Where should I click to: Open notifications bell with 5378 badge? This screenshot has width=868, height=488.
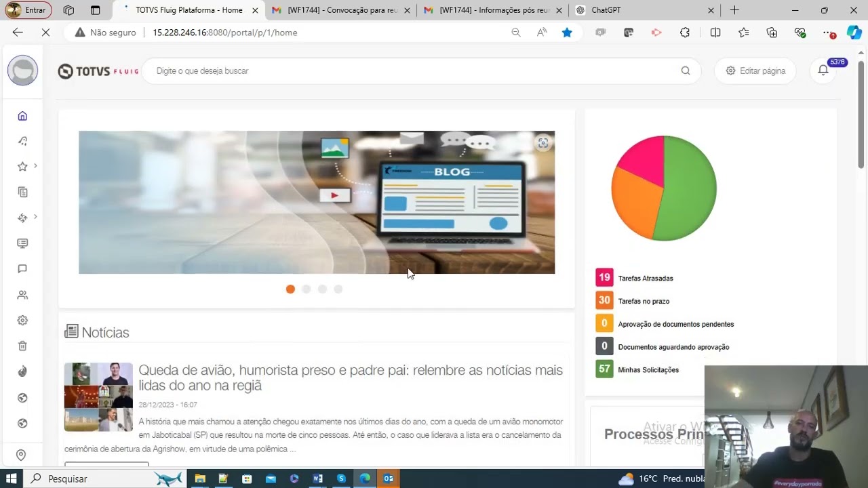coord(823,70)
